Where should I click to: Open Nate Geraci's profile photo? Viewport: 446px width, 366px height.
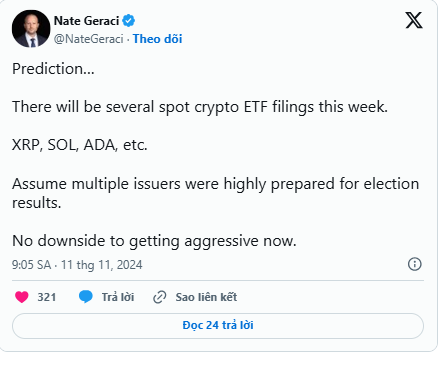pos(31,29)
